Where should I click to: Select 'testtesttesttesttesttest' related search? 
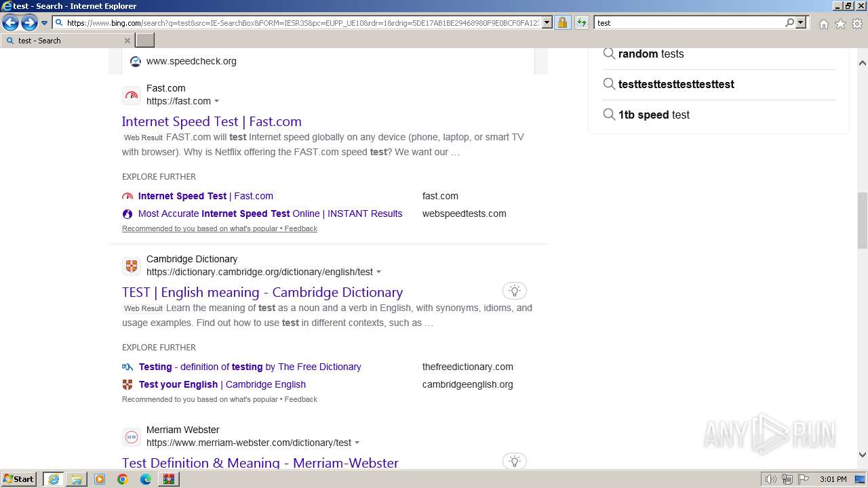coord(676,85)
